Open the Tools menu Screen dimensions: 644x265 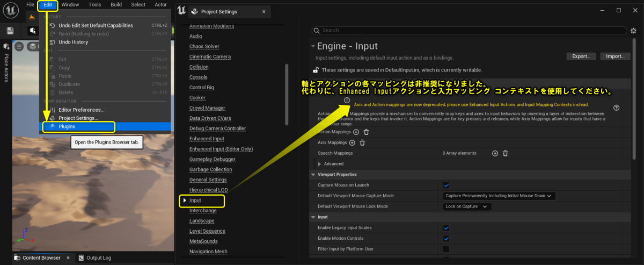pos(94,5)
